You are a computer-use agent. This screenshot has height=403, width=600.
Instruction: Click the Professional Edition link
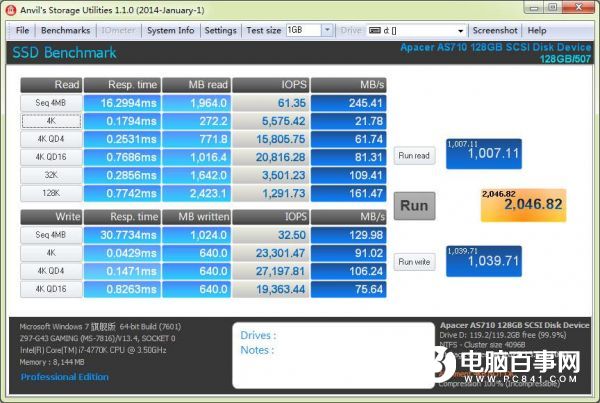64,377
